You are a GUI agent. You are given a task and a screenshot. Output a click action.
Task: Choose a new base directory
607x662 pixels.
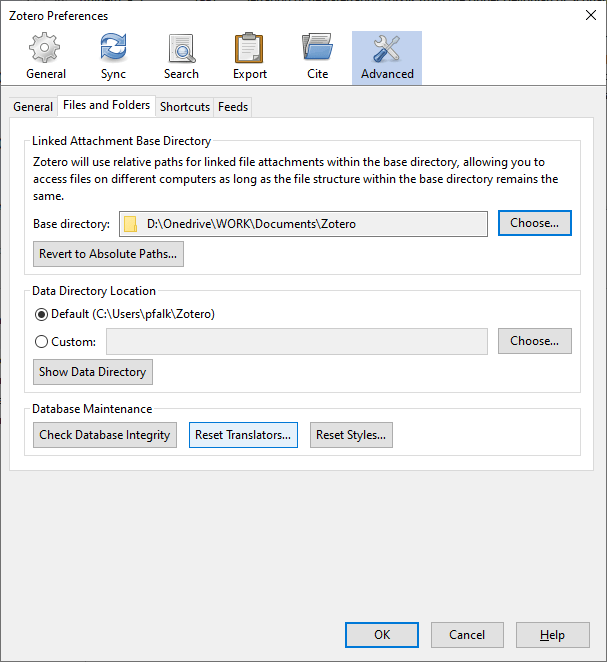point(534,223)
